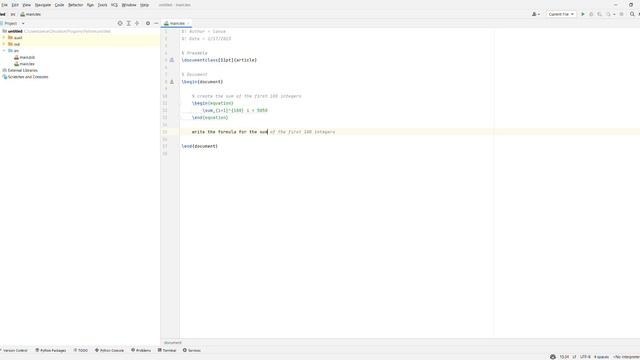
Task: Click the LF line separator in status bar
Action: tap(574, 357)
